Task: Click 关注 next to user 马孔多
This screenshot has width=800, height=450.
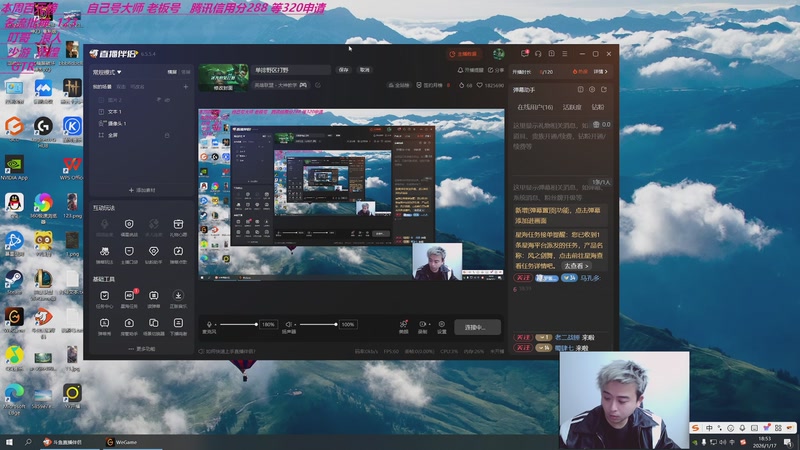Action: 523,278
